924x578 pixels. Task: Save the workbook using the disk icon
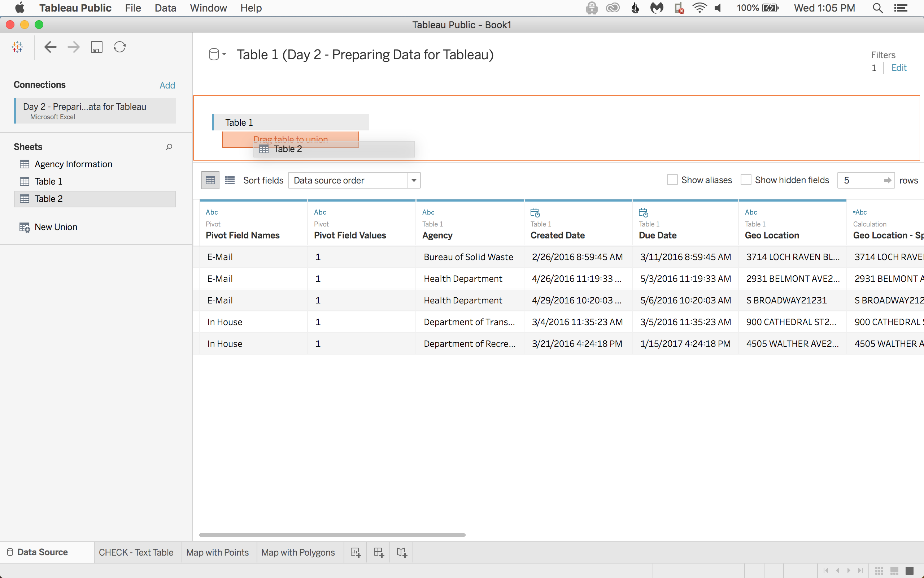point(97,47)
